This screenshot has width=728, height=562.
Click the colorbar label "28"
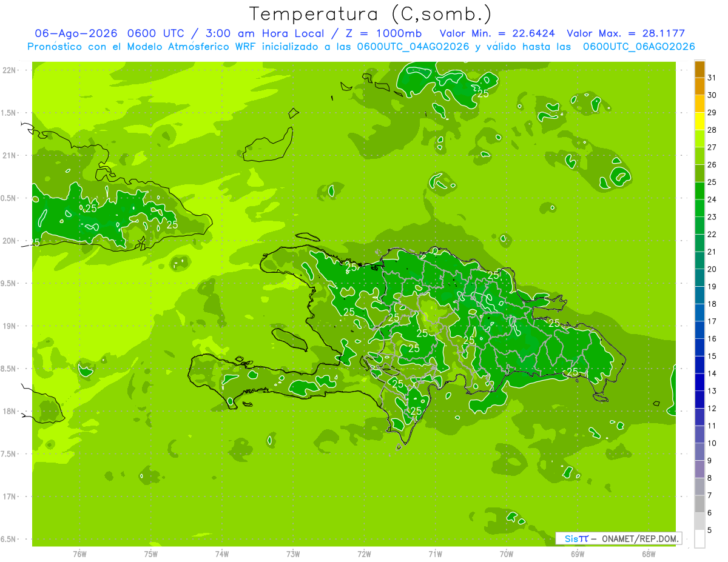tap(712, 130)
